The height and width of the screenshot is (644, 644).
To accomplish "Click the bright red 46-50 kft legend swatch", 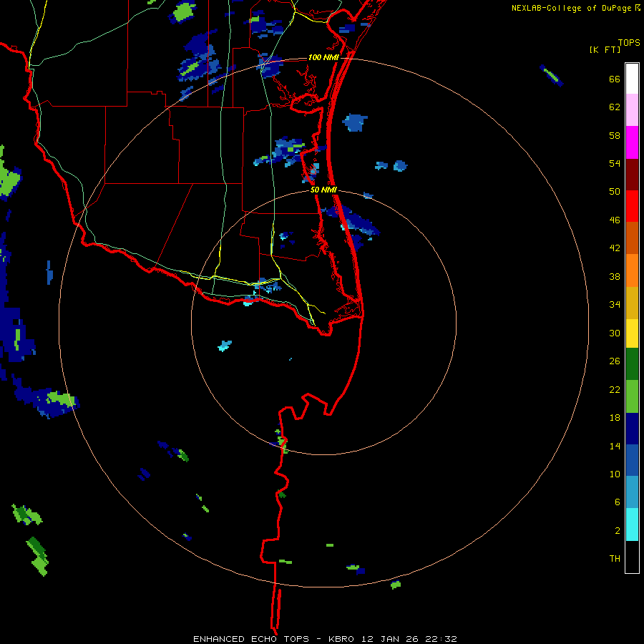I will tap(632, 206).
